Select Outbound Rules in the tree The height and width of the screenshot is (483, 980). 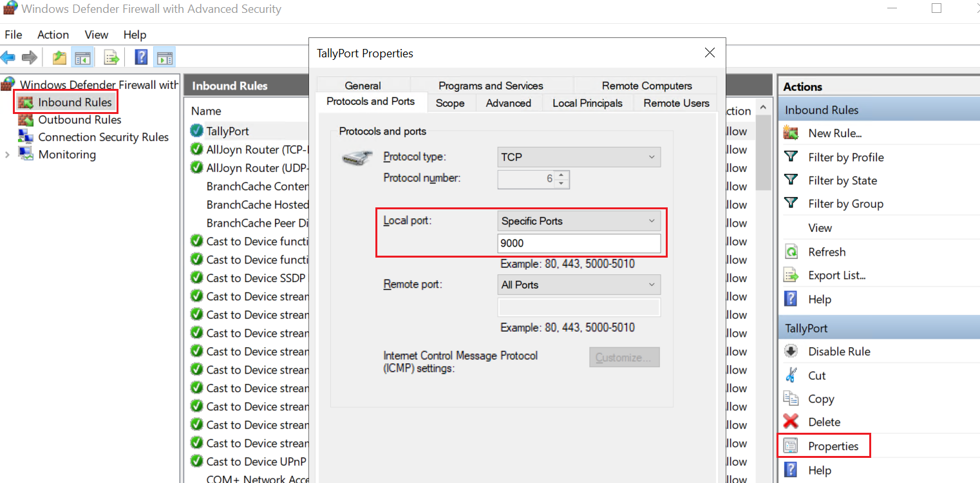79,120
